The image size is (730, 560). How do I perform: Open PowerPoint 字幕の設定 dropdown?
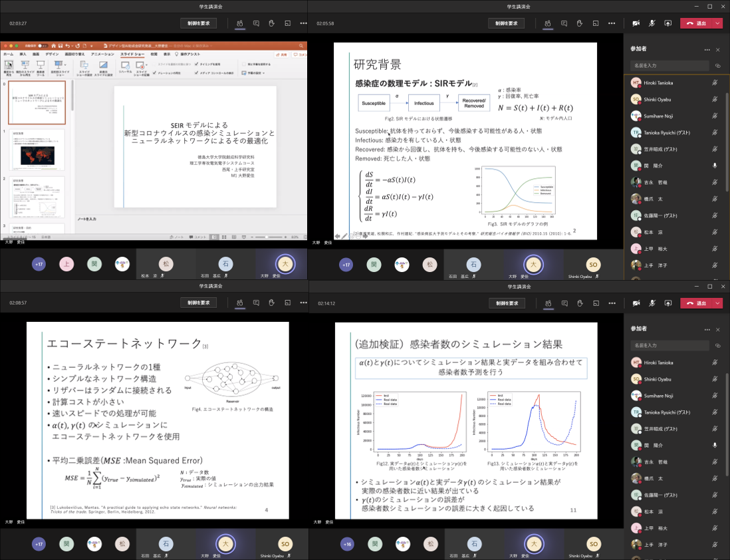253,73
